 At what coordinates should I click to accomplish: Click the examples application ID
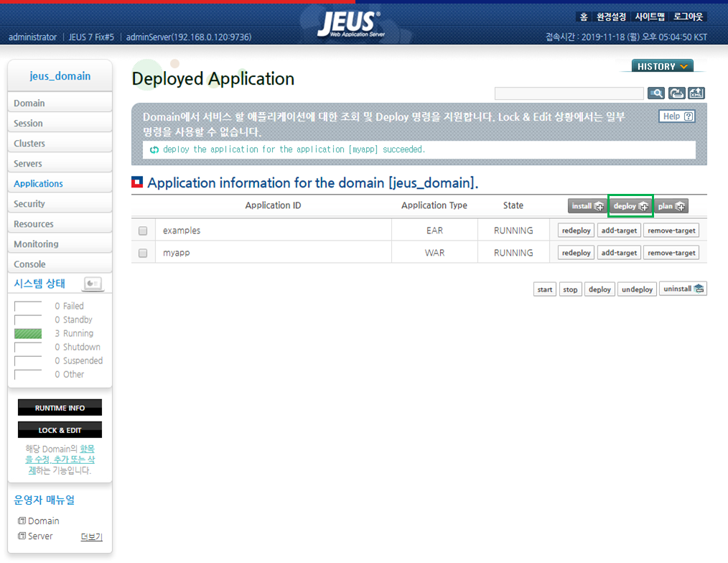click(x=182, y=231)
